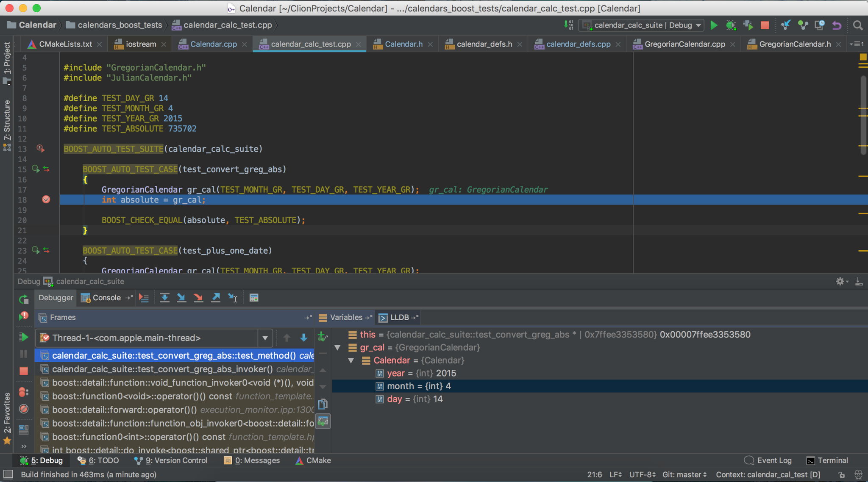
Task: Go to previous frame with the up arrow
Action: click(x=287, y=338)
